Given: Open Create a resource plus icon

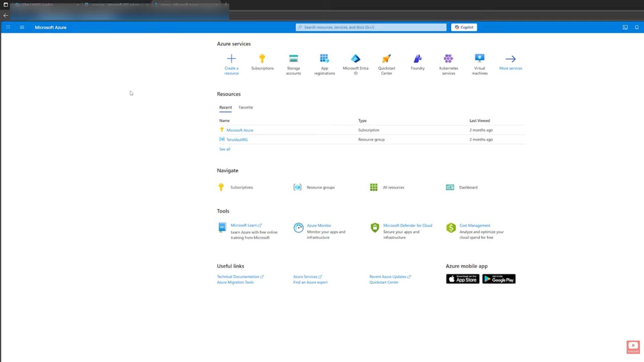Looking at the screenshot, I should 231,59.
